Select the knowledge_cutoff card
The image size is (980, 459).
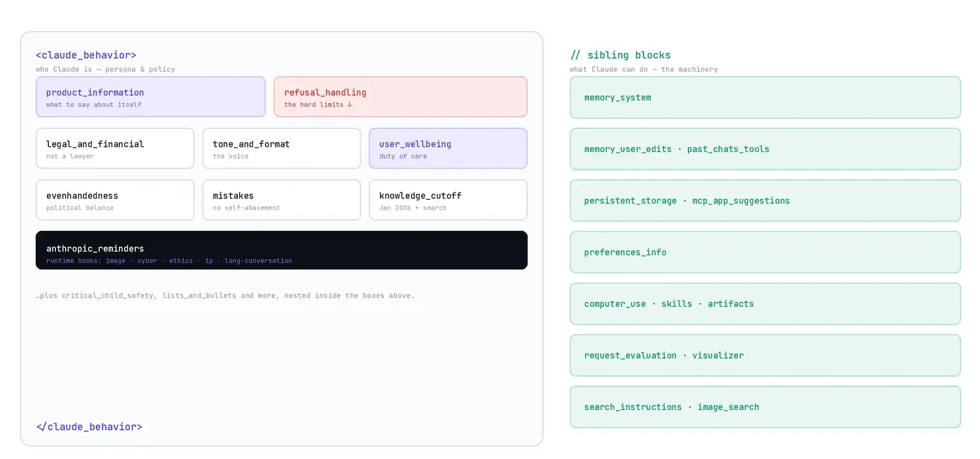pyautogui.click(x=448, y=200)
